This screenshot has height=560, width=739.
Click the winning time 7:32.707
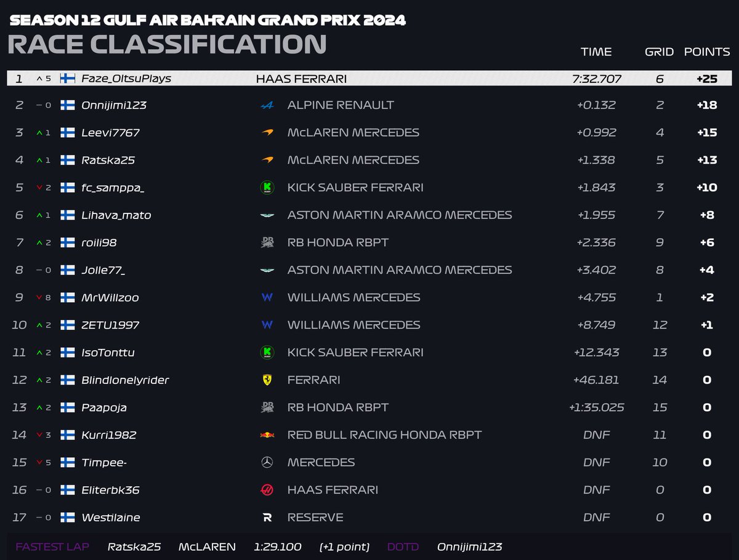[x=597, y=79]
